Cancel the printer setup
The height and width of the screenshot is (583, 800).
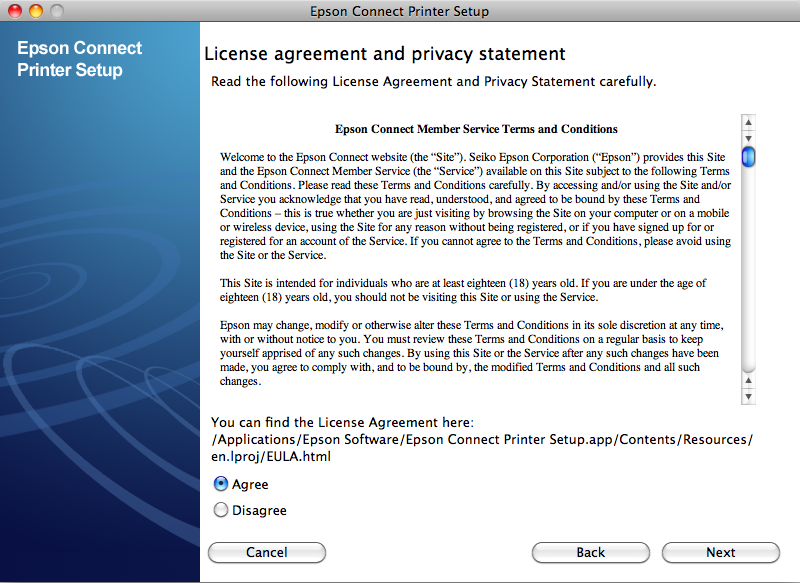[267, 552]
